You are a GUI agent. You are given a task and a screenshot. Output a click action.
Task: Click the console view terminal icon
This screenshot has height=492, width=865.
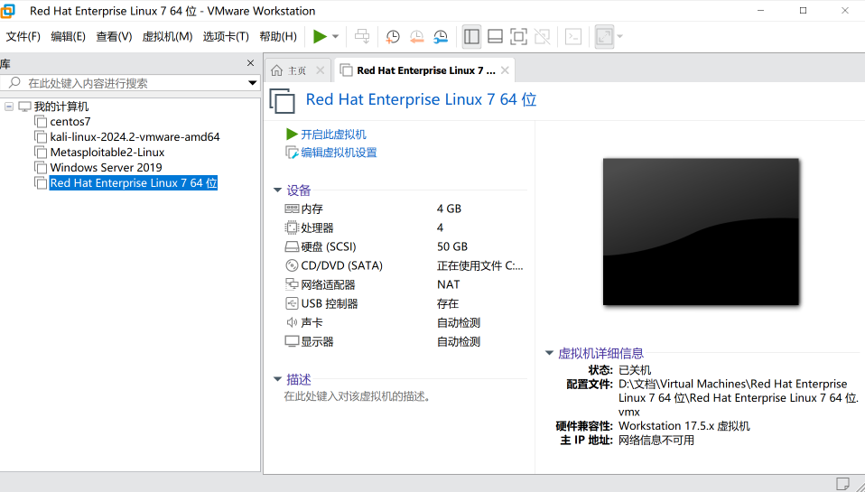coord(573,36)
